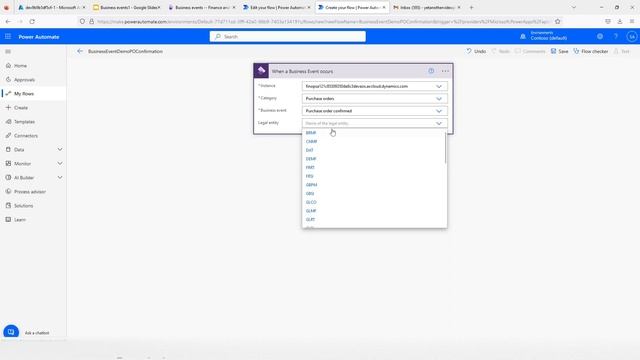Open the account avatar menu
Screen dimensions: 640x360
pyautogui.click(x=631, y=36)
